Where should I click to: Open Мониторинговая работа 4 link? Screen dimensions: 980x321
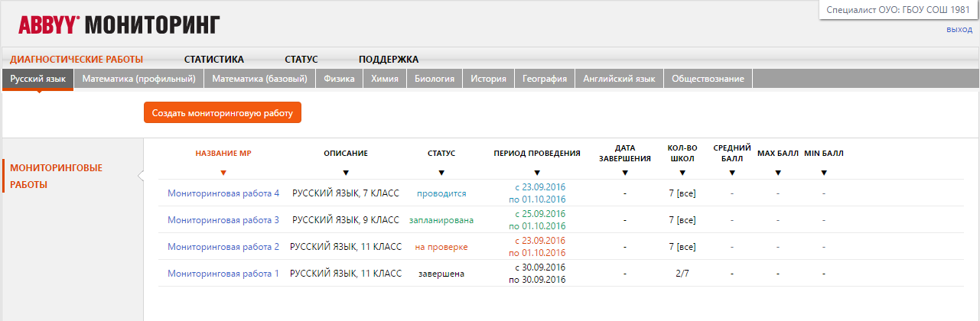tap(223, 193)
